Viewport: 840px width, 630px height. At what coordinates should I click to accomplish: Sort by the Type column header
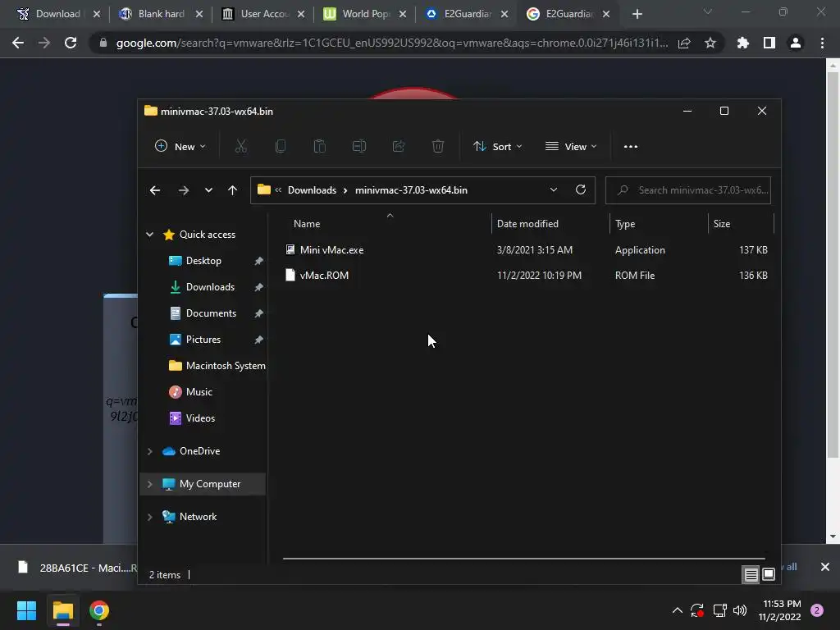click(x=625, y=224)
